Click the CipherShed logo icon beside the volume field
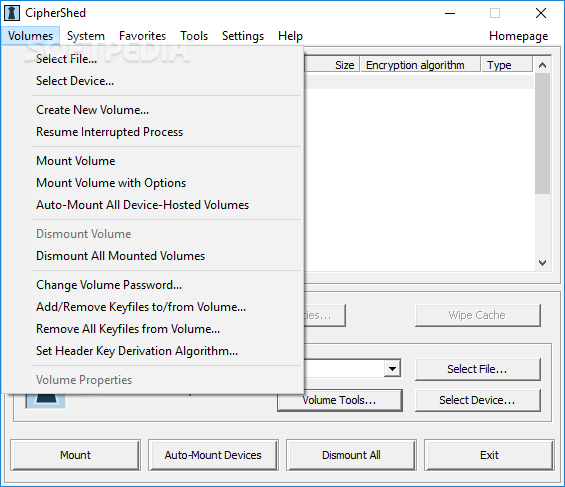Image resolution: width=565 pixels, height=487 pixels. [x=45, y=401]
